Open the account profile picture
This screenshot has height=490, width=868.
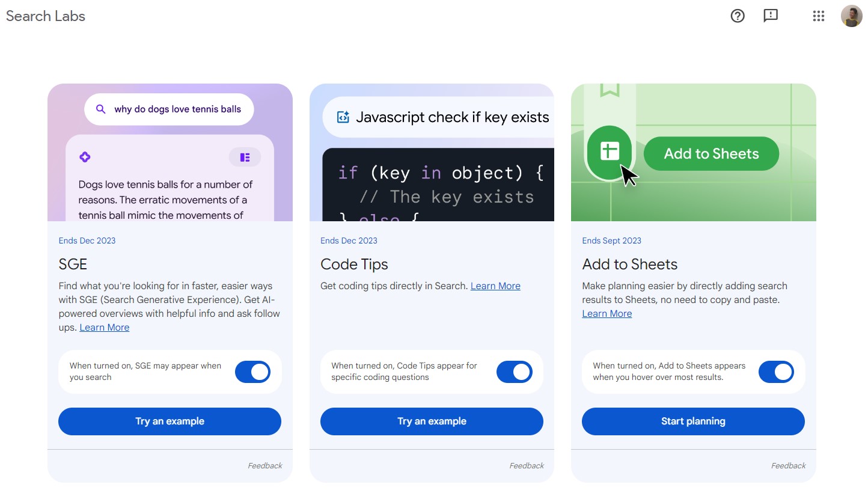pos(851,16)
